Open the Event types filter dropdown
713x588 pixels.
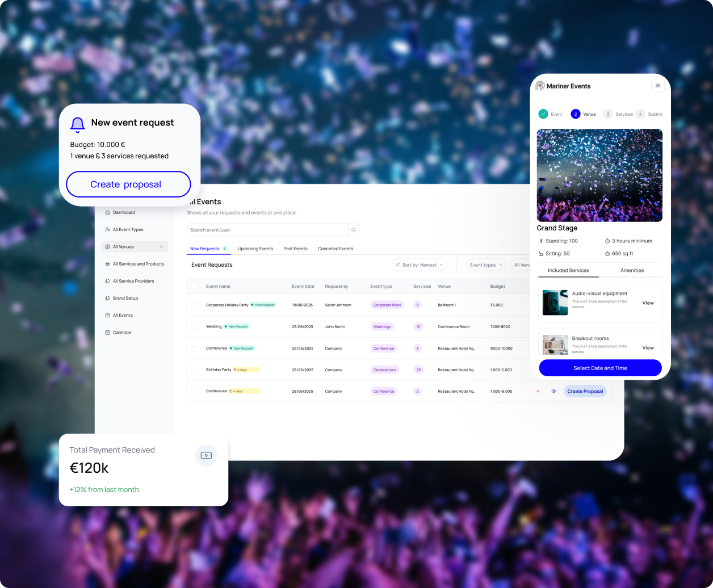click(x=486, y=265)
